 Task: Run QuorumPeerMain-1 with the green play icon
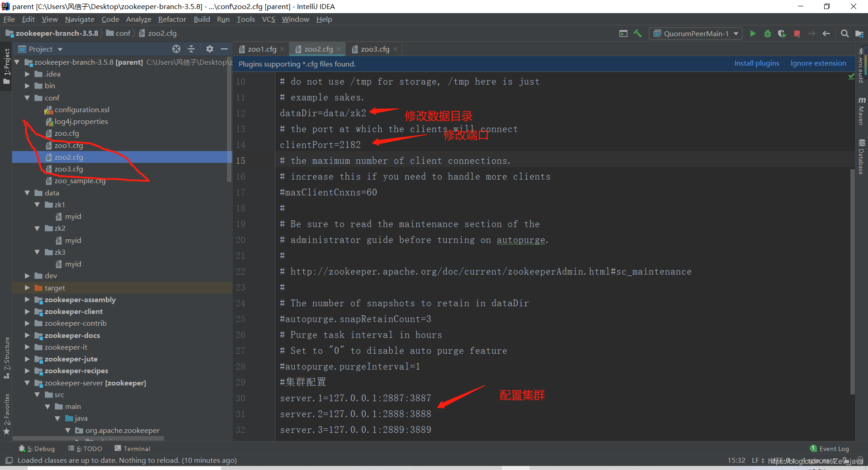753,33
